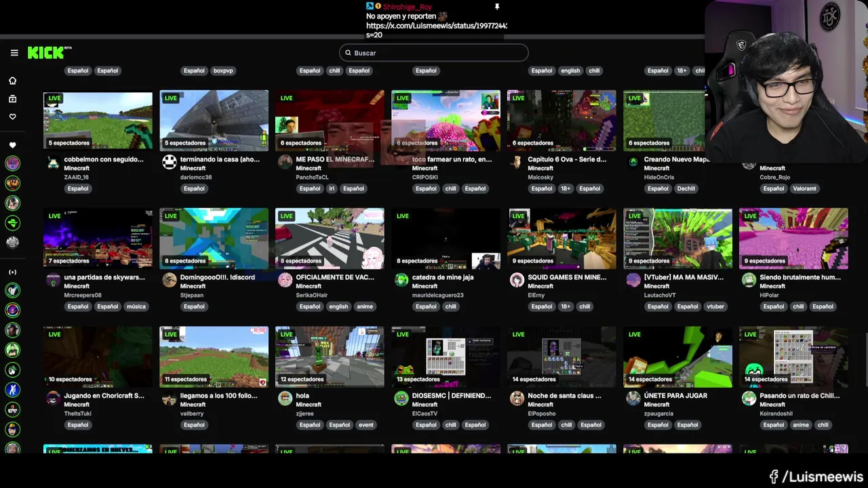Open dariomcc36 channel avatar
Image resolution: width=868 pixels, height=488 pixels.
pos(170,163)
